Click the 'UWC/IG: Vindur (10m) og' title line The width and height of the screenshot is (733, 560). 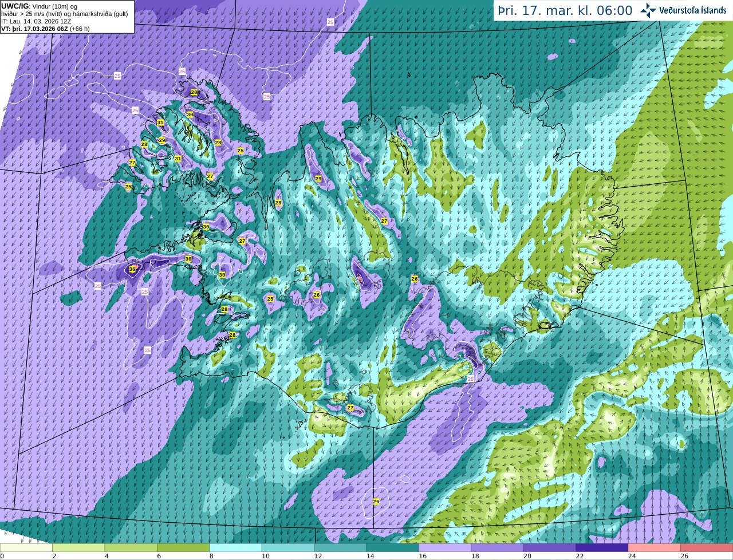[x=39, y=6]
